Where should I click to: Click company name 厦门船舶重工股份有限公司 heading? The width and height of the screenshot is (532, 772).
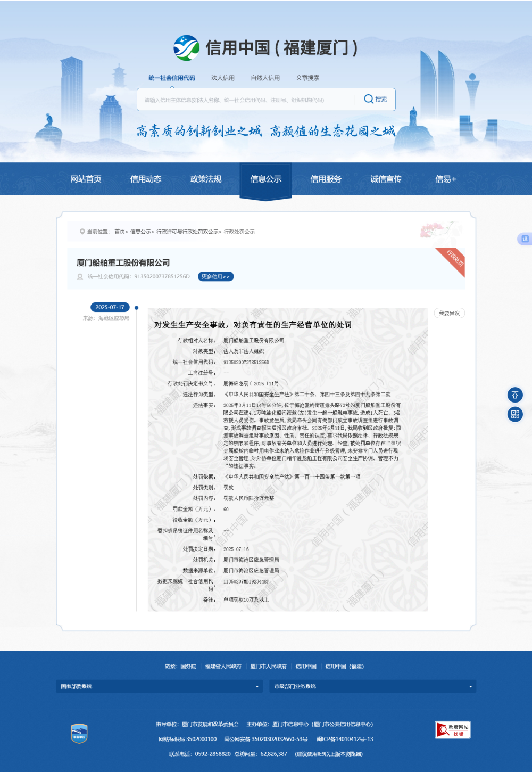pos(123,262)
